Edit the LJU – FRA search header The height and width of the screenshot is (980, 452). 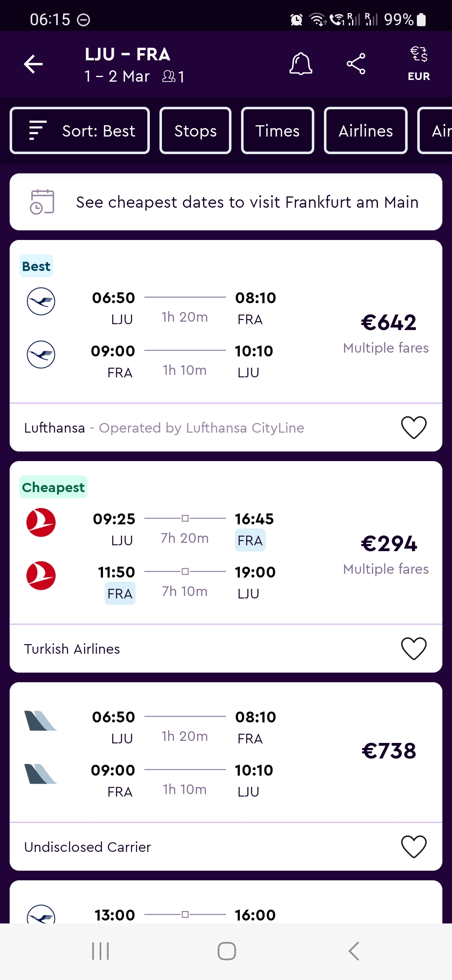[x=134, y=65]
